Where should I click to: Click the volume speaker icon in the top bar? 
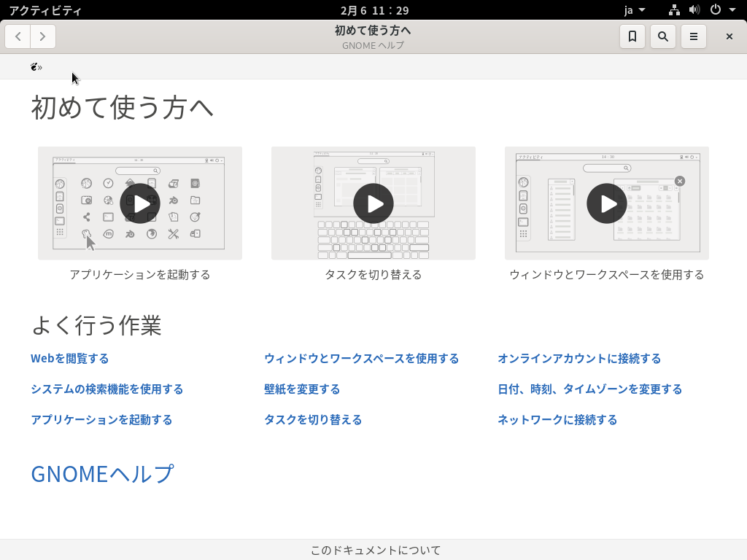(694, 10)
